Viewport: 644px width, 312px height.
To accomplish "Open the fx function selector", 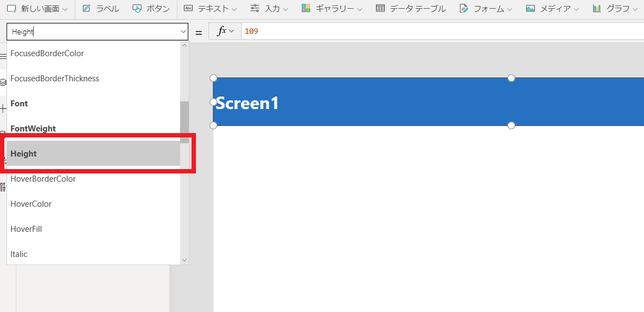I will (225, 31).
